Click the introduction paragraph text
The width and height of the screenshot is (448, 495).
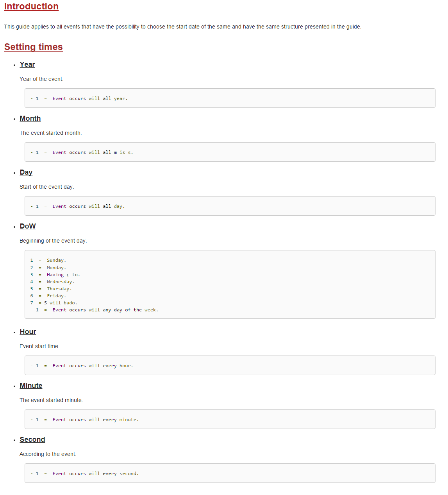(x=183, y=27)
